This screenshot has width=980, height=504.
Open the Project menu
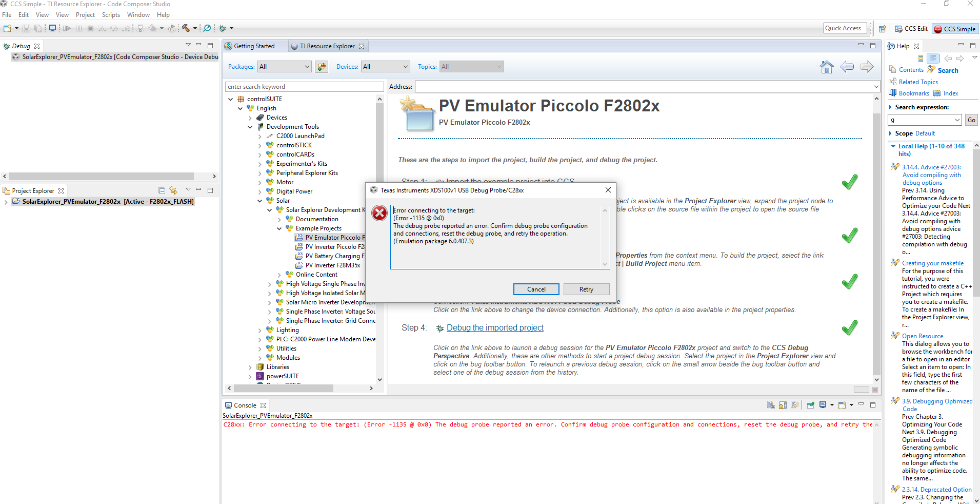click(x=85, y=15)
